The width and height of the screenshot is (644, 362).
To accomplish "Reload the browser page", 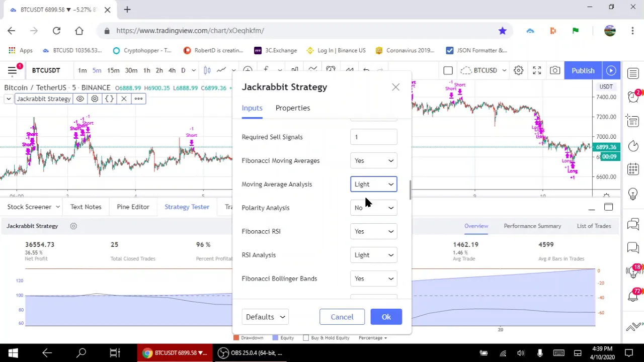I will coord(56,31).
